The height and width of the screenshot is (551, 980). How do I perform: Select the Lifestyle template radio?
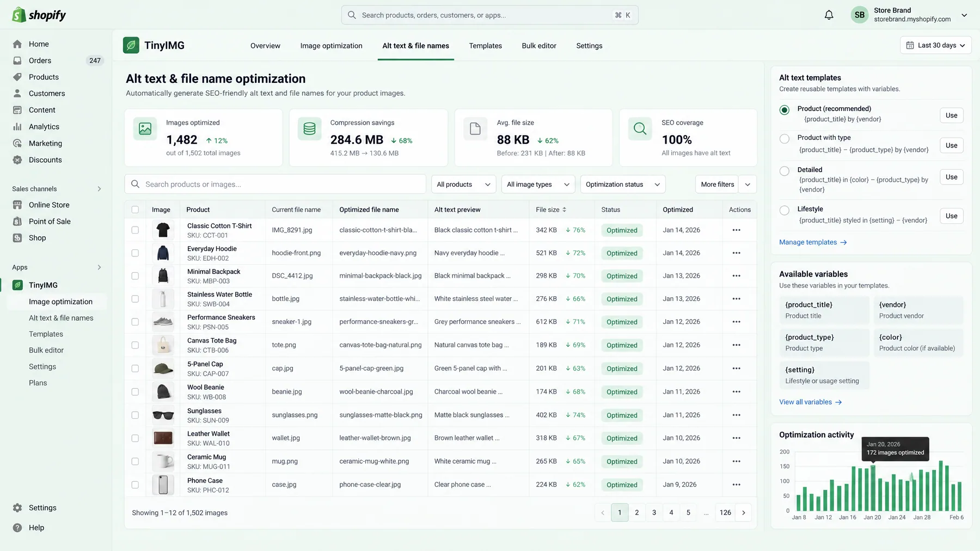(x=784, y=210)
